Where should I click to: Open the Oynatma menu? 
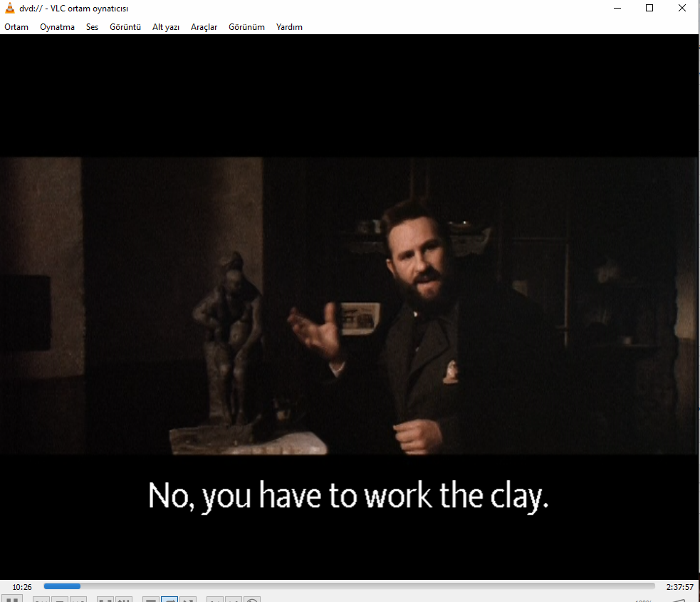(57, 27)
